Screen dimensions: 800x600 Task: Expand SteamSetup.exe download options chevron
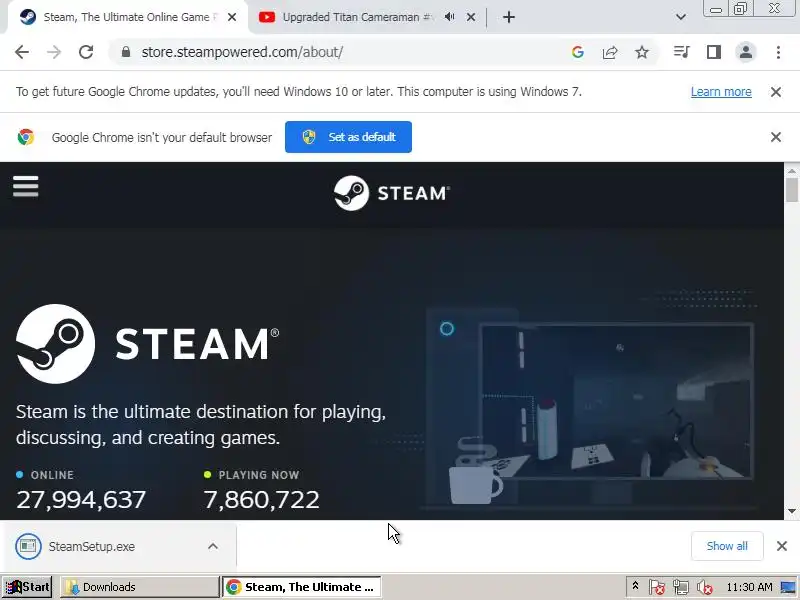click(213, 546)
